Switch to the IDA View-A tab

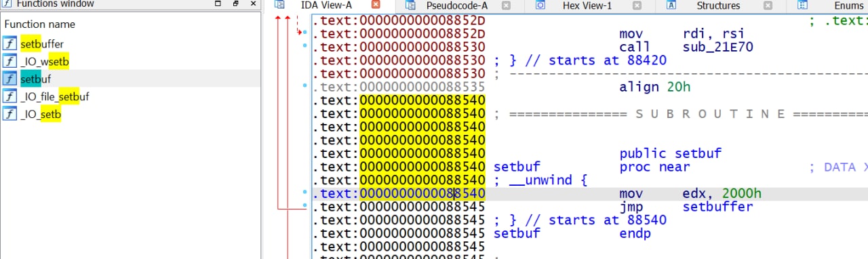point(327,5)
